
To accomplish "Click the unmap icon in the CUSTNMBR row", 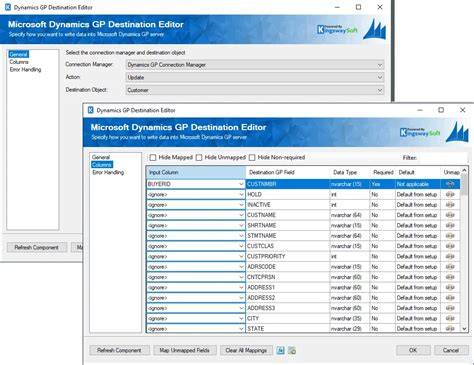I will (x=450, y=184).
